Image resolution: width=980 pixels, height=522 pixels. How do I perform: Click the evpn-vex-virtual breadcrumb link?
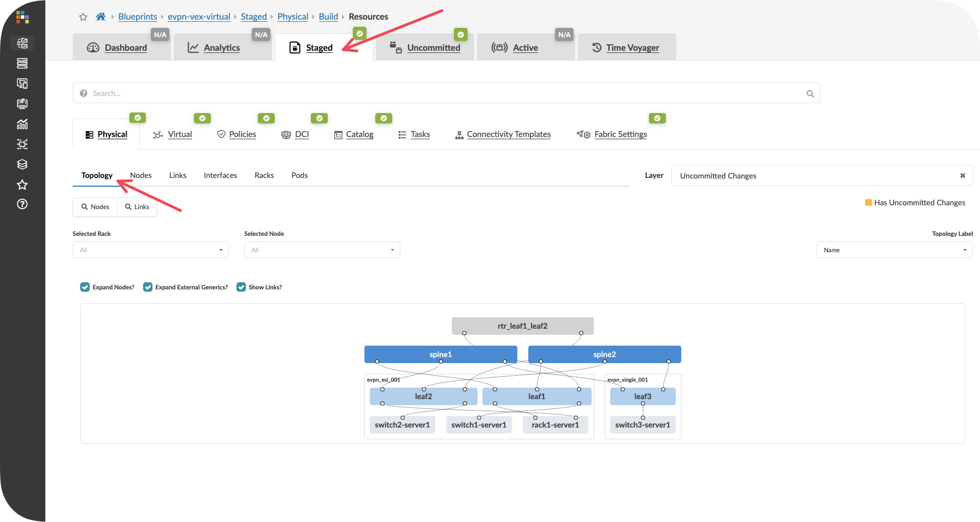199,17
